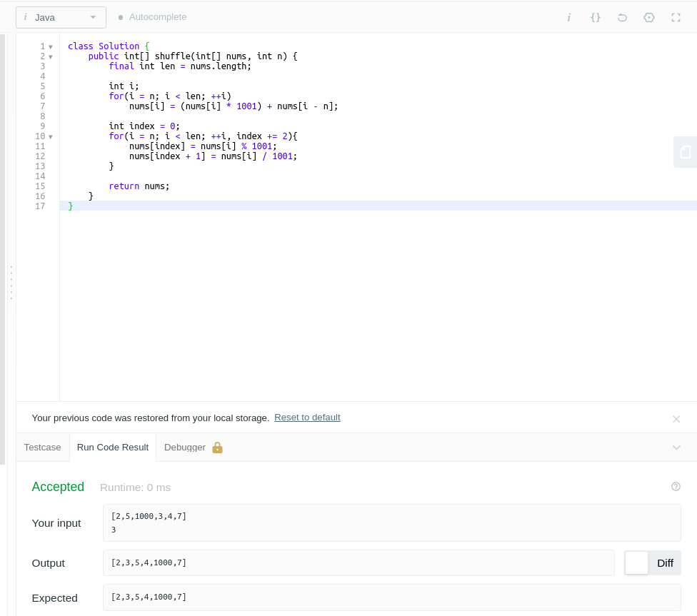Click the vertical panel resize handle

coord(11,283)
